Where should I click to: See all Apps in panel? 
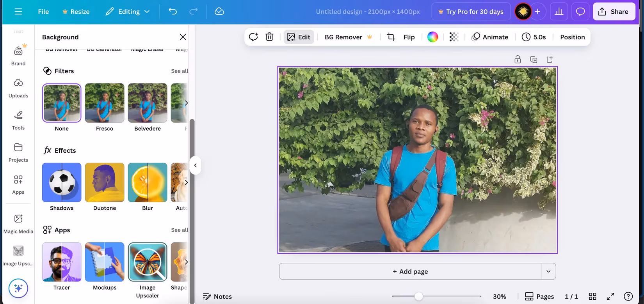coord(180,230)
